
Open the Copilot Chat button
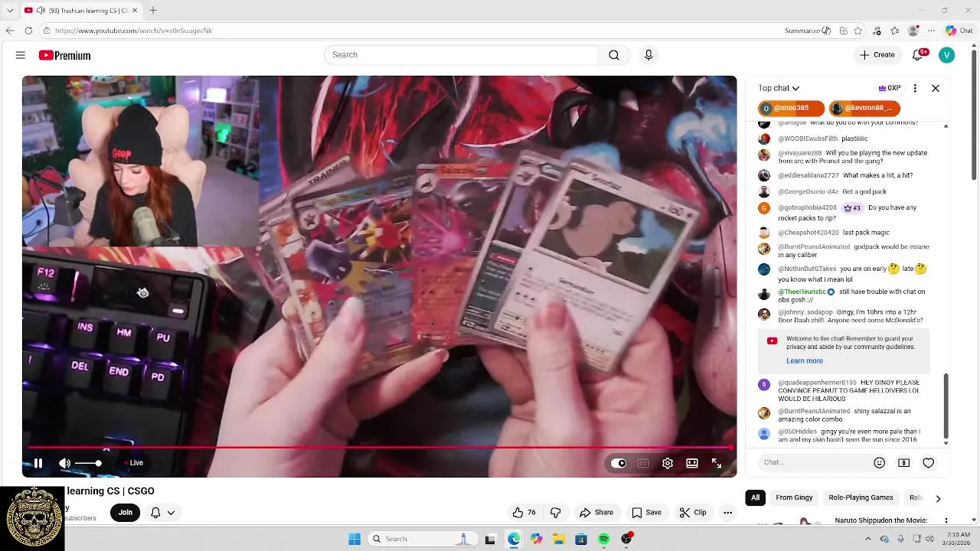point(959,31)
